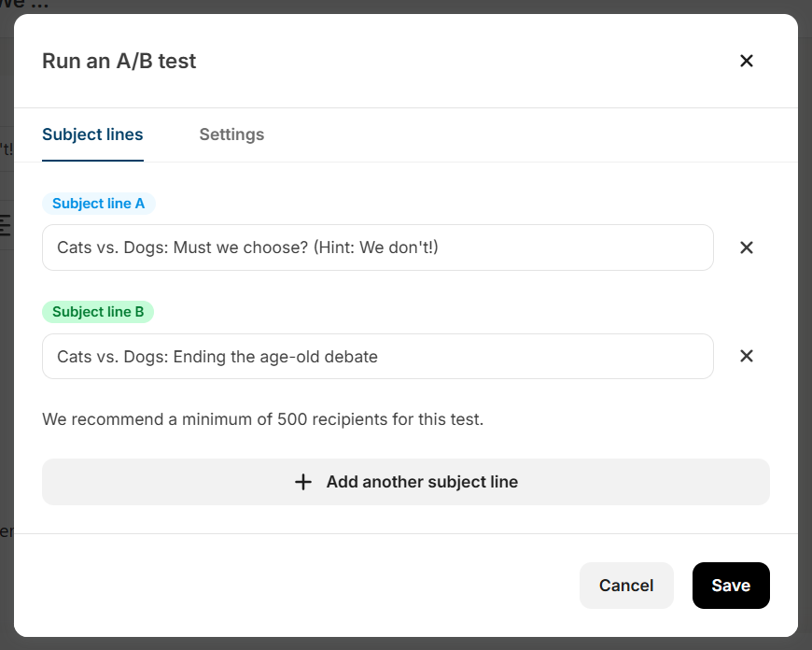Image resolution: width=812 pixels, height=650 pixels.
Task: Remove subject line A with its X icon
Action: pyautogui.click(x=746, y=247)
